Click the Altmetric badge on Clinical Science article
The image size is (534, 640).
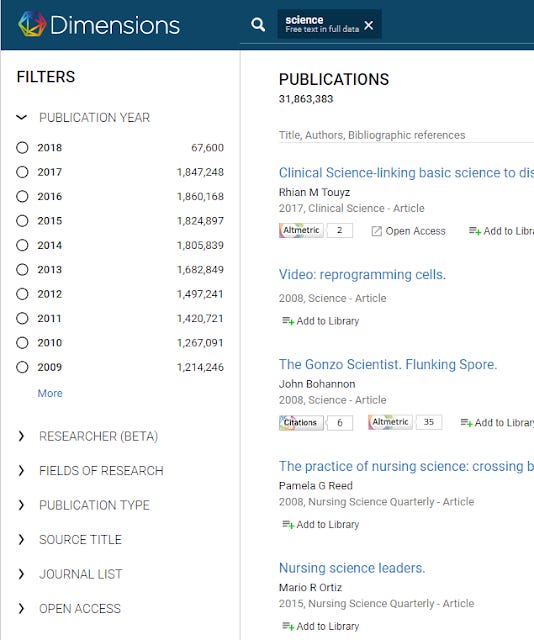pos(301,231)
